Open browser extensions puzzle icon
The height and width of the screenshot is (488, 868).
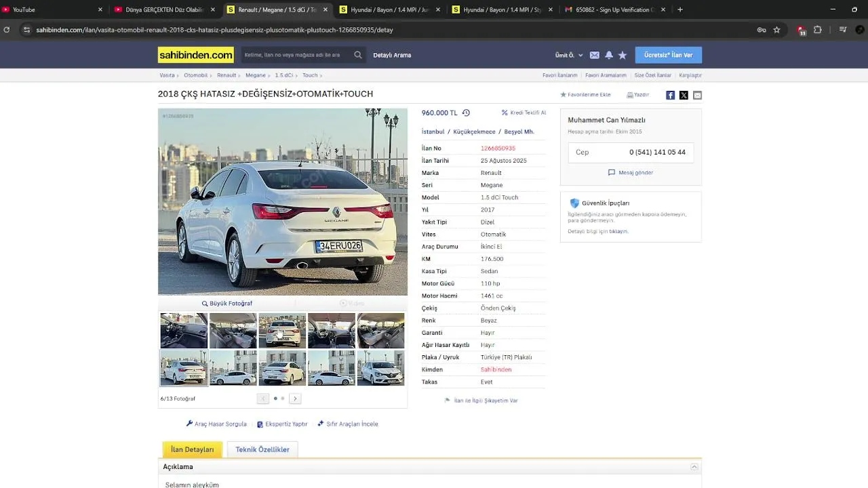coord(818,30)
